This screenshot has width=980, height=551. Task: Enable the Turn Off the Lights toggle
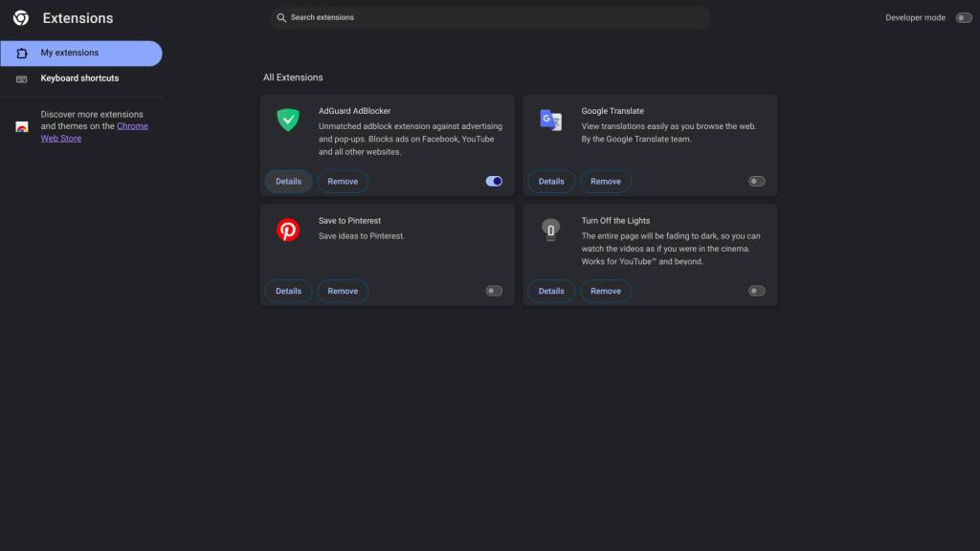756,291
